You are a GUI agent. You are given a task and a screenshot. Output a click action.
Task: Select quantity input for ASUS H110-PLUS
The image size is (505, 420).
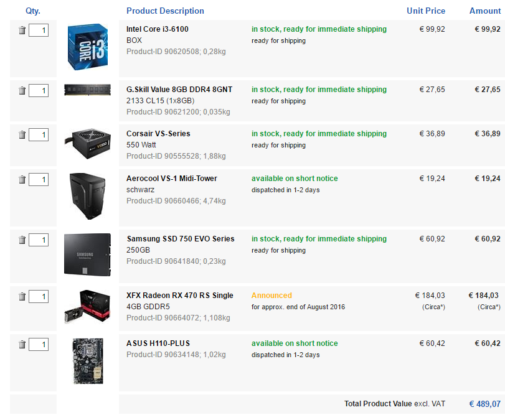[x=39, y=344]
